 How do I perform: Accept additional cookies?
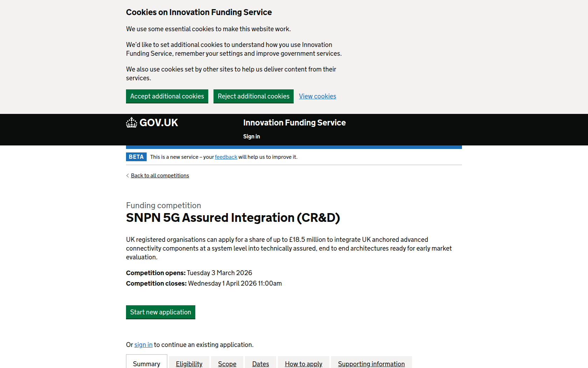167,96
